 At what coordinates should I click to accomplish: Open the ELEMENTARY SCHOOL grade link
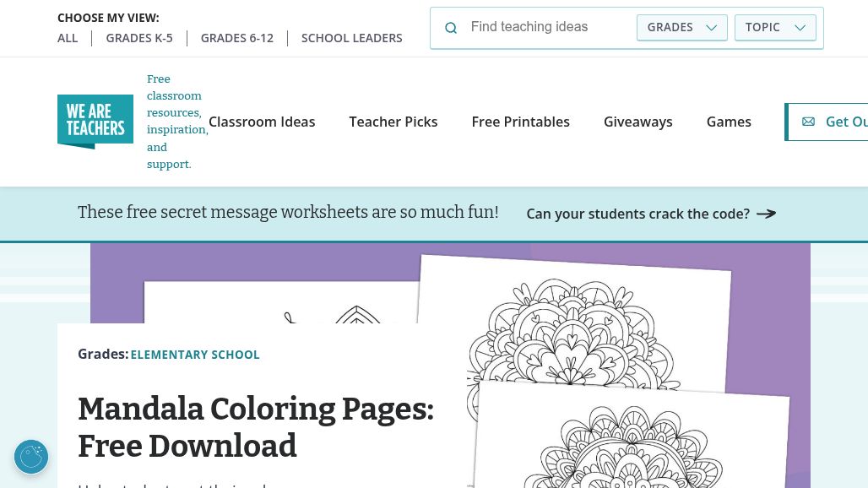click(195, 355)
